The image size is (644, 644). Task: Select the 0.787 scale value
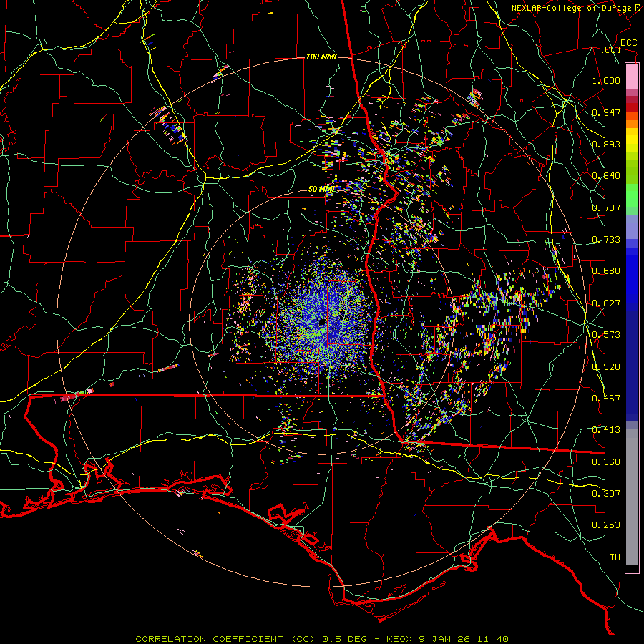tap(606, 208)
